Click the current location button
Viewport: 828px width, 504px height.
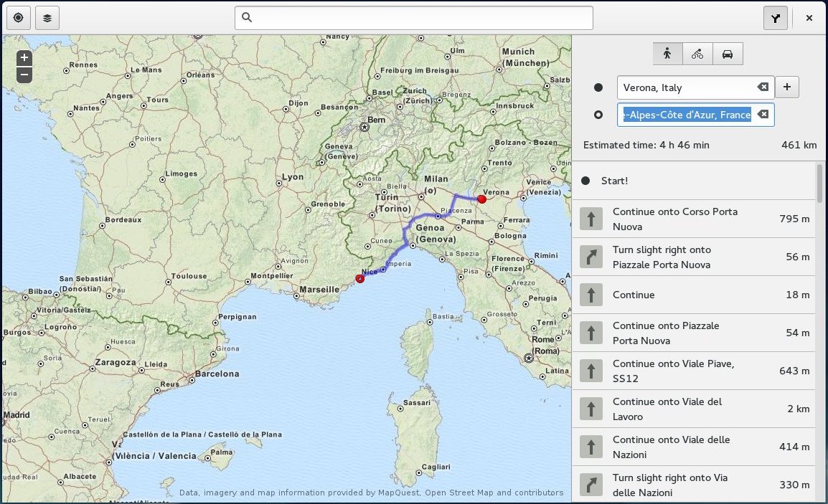click(x=18, y=18)
